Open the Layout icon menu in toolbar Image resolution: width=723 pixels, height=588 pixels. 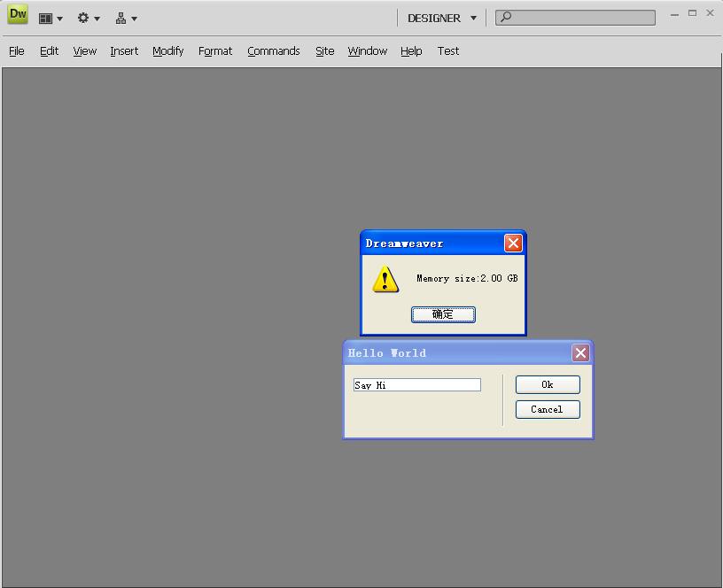tap(46, 19)
